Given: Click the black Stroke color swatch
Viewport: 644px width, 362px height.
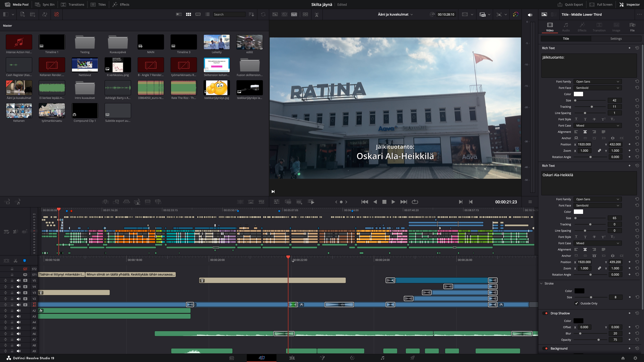Looking at the screenshot, I should (x=579, y=291).
